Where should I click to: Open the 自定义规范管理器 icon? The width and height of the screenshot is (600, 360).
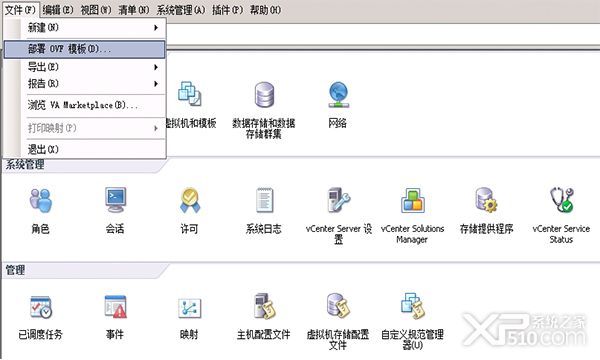pos(412,306)
